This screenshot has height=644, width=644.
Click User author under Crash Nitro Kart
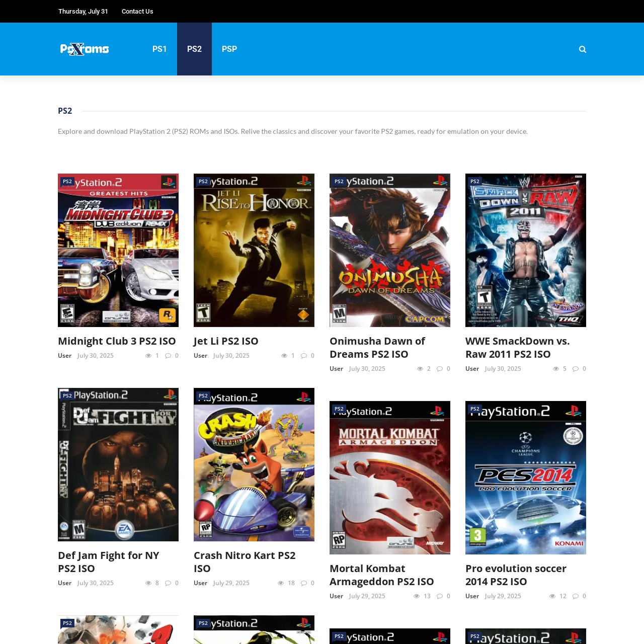point(200,583)
